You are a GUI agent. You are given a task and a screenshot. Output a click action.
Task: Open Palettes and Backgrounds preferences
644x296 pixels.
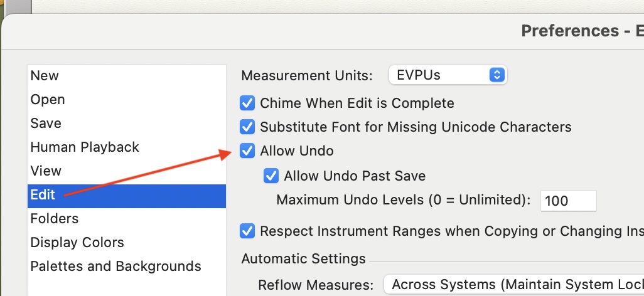[x=115, y=267]
